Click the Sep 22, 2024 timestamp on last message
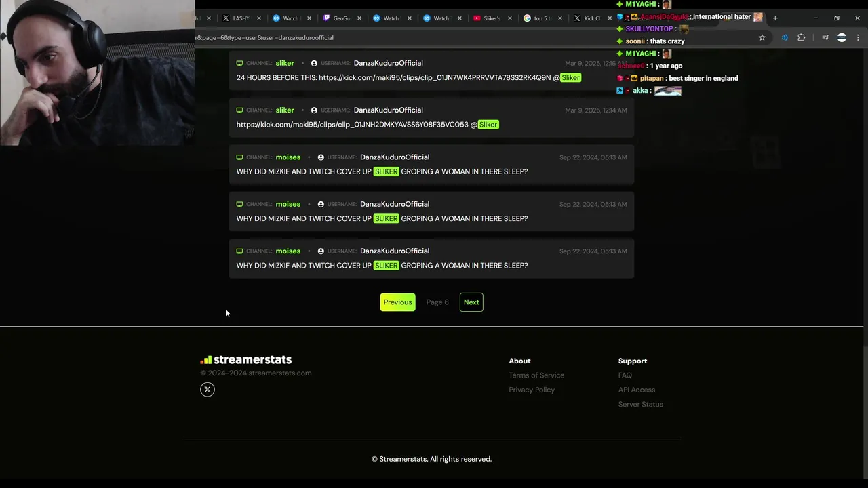The image size is (868, 488). click(x=593, y=251)
